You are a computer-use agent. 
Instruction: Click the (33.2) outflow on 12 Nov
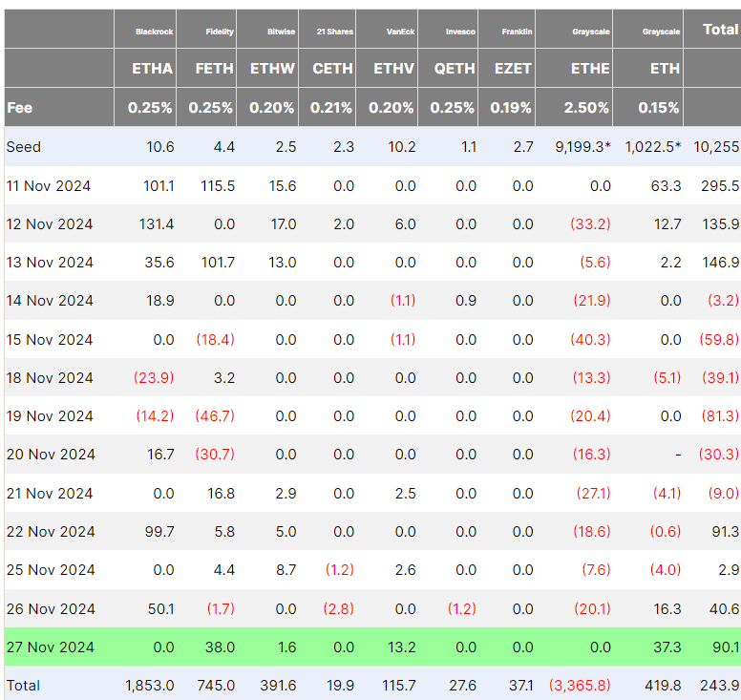click(x=590, y=224)
